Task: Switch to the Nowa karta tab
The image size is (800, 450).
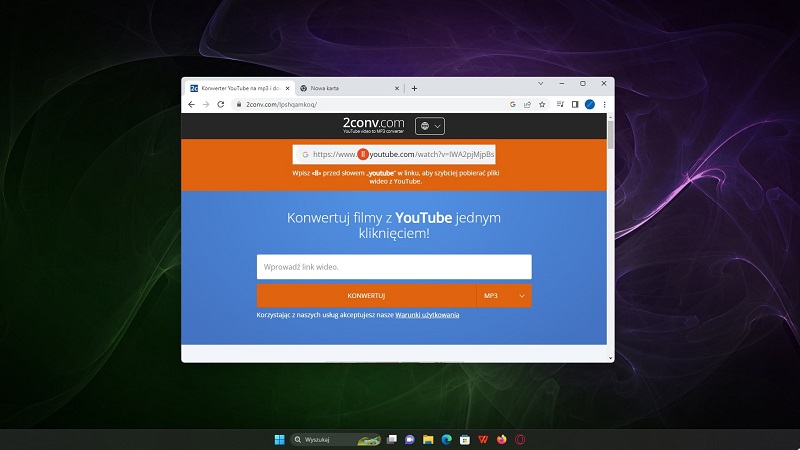Action: click(350, 88)
